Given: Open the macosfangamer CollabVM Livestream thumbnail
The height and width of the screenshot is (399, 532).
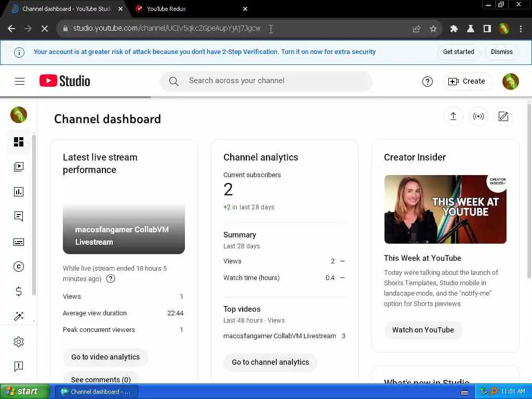Looking at the screenshot, I should 124,220.
